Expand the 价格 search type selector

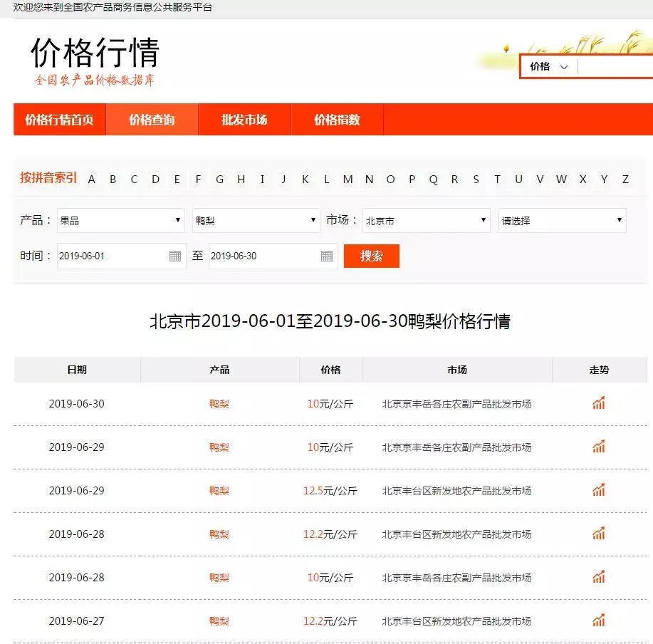(x=549, y=66)
